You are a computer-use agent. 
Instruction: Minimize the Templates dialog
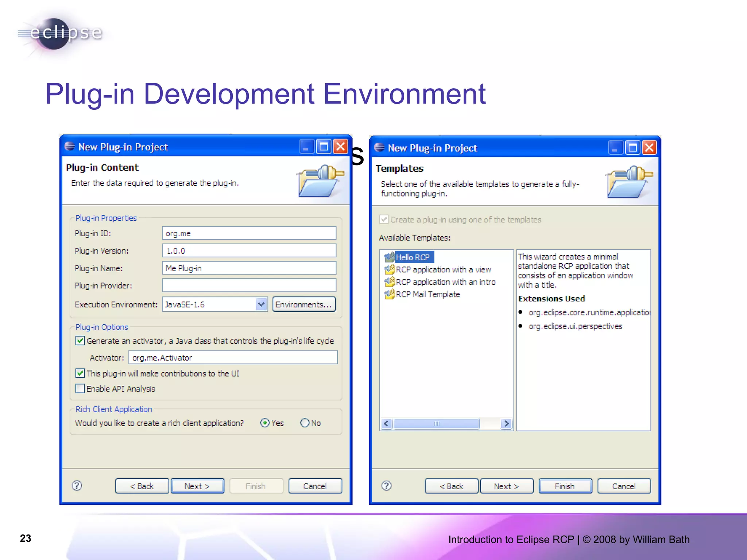[x=616, y=148]
